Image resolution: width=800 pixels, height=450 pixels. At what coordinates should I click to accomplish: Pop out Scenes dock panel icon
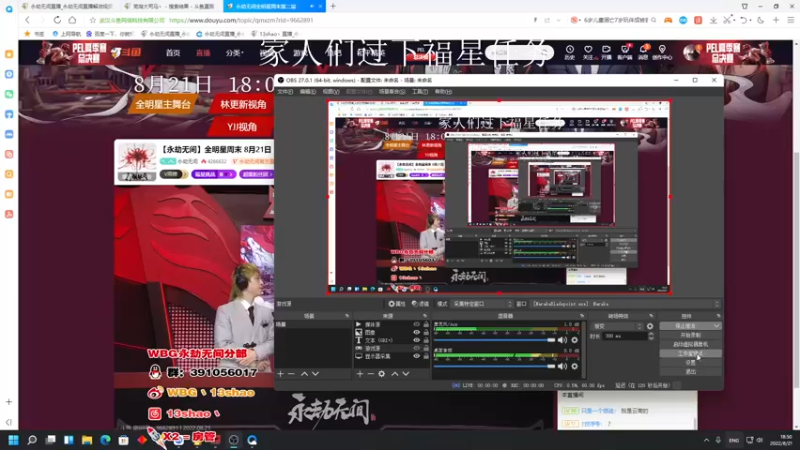tap(347, 316)
